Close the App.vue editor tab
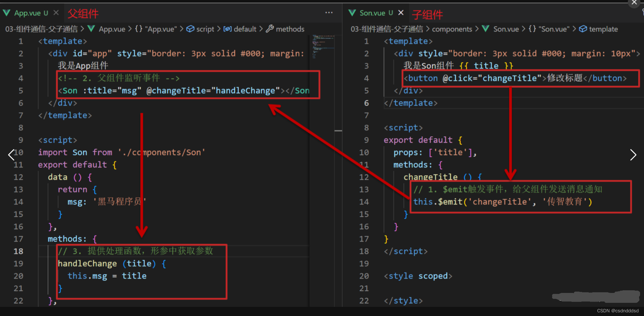The width and height of the screenshot is (644, 316). (56, 13)
